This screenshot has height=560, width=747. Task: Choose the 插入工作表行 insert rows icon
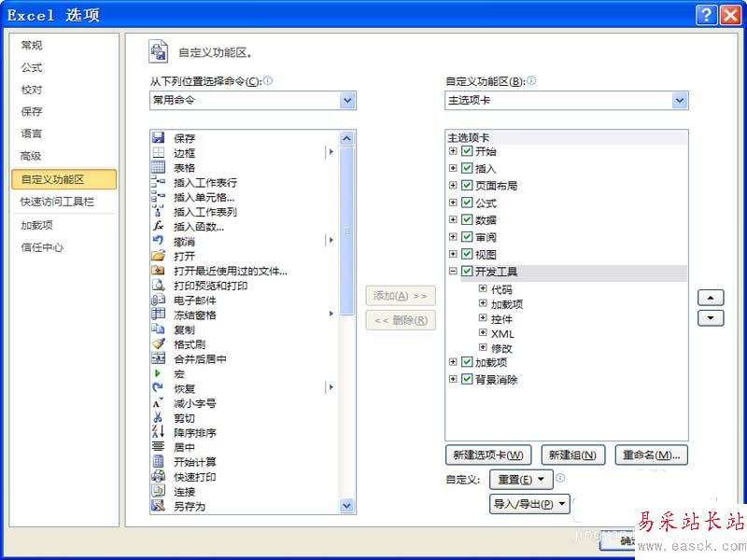pos(158,182)
